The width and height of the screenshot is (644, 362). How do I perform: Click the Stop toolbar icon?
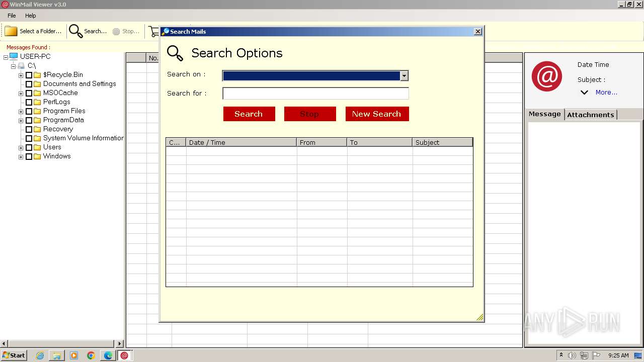tap(116, 31)
